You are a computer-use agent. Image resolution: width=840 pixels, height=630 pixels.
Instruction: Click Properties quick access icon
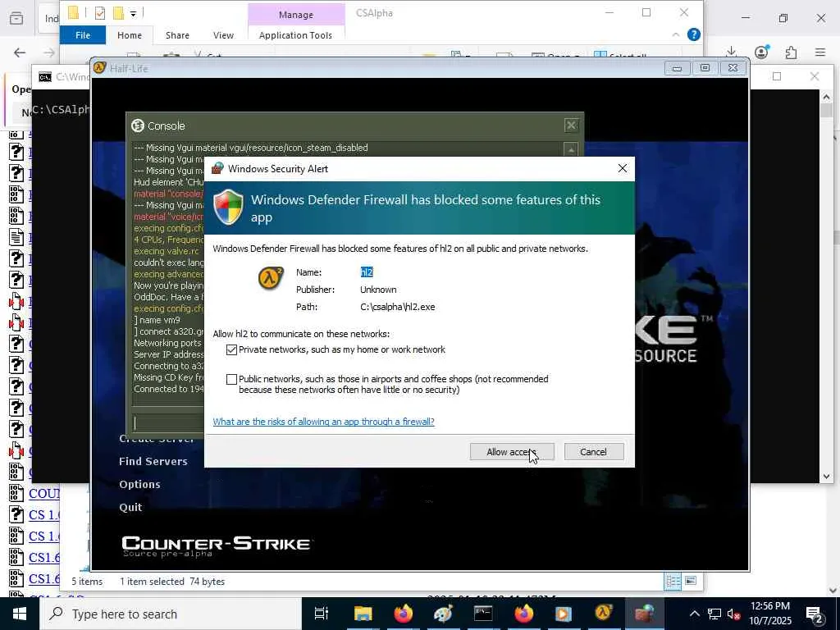tap(99, 13)
